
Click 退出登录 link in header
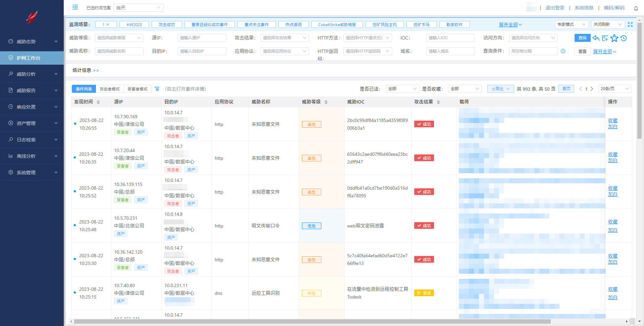(x=555, y=8)
